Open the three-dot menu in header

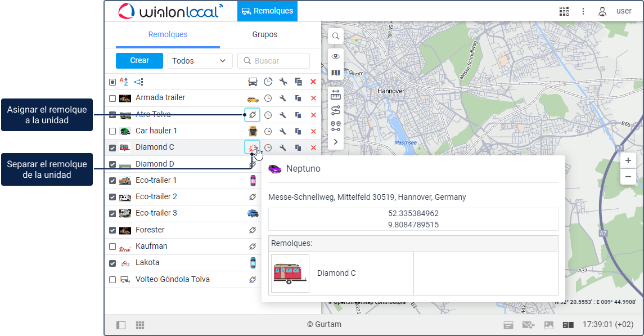(x=583, y=11)
